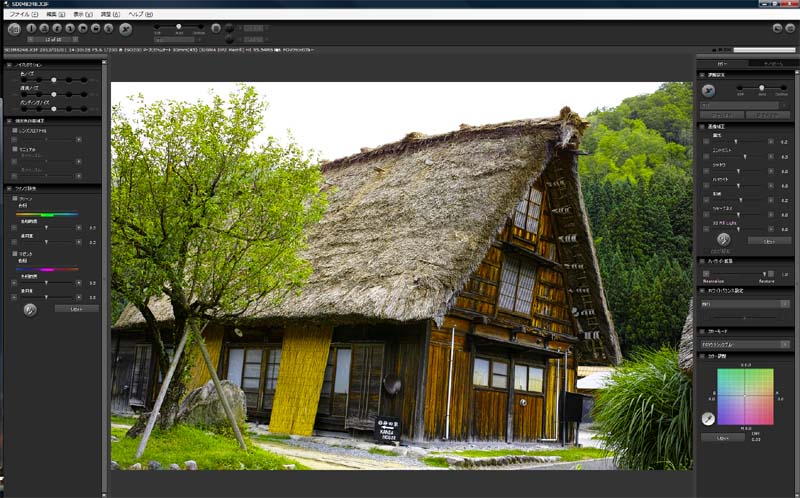Click the reset button below X3 Fill Light
The height and width of the screenshot is (498, 800).
pyautogui.click(x=769, y=241)
